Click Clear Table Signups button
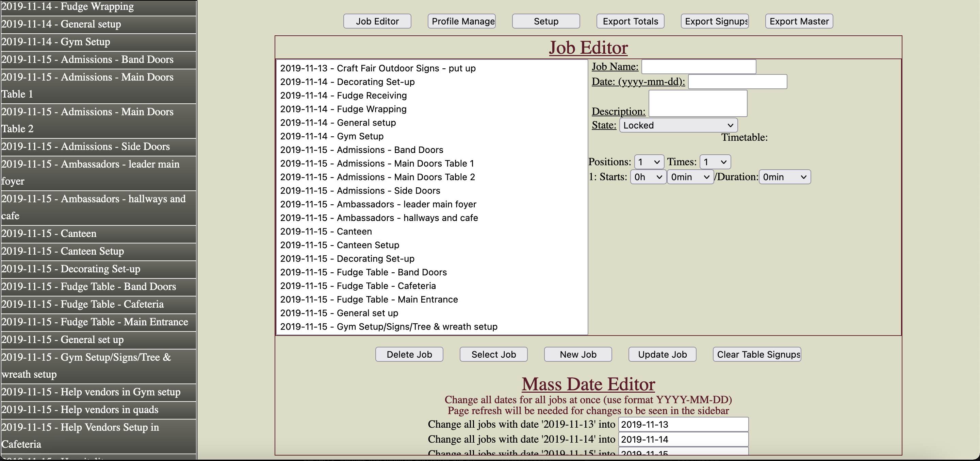Image resolution: width=980 pixels, height=461 pixels. click(758, 354)
